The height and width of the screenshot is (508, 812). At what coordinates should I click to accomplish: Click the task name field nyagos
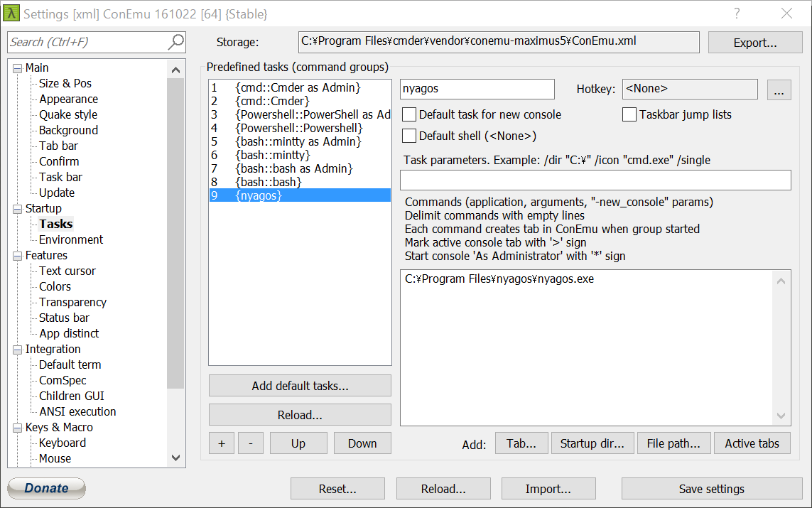point(477,89)
